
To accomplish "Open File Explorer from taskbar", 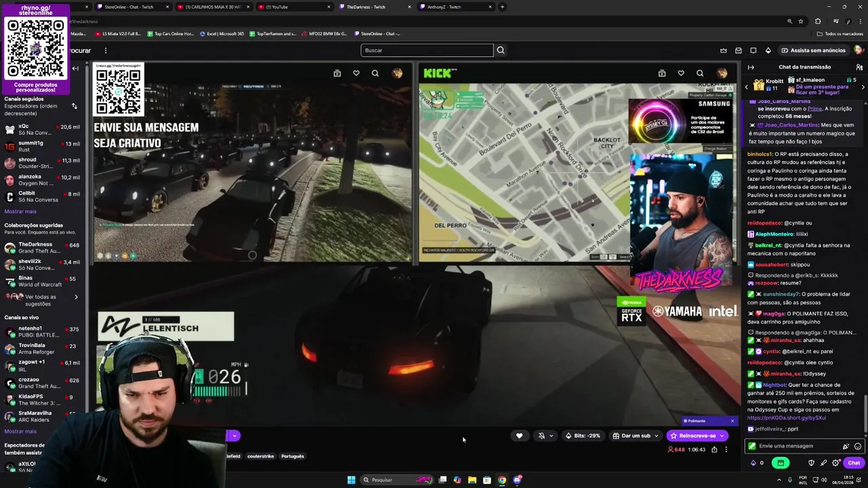I will [472, 480].
